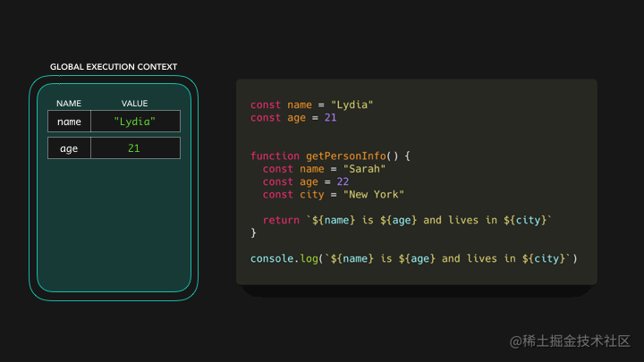Click the "Sarah" string in the code

[x=364, y=169]
